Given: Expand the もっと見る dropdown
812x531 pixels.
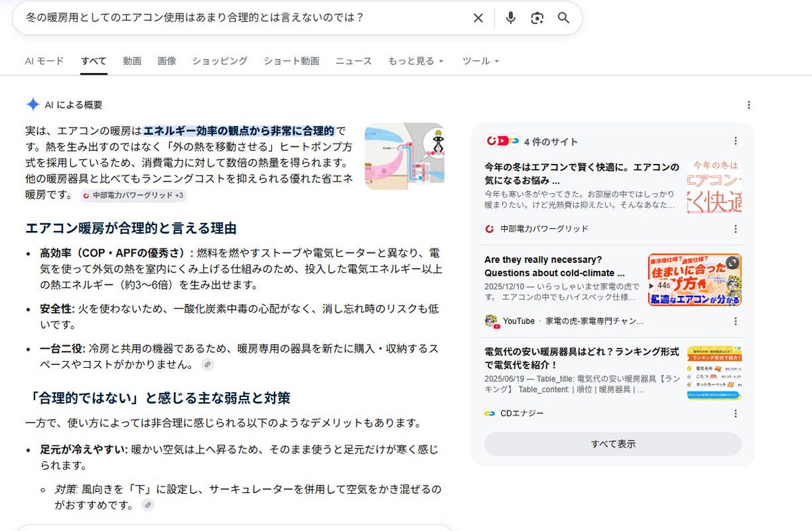Looking at the screenshot, I should (x=416, y=61).
